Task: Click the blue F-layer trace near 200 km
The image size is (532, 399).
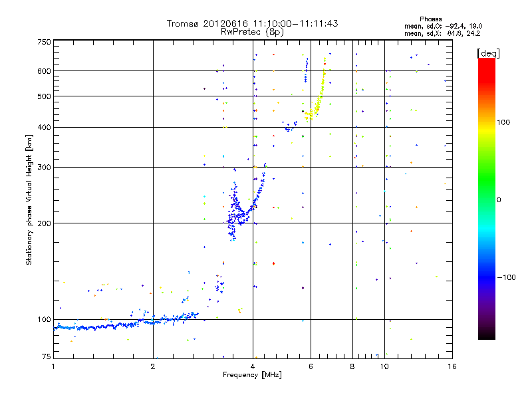Action: coord(241,213)
